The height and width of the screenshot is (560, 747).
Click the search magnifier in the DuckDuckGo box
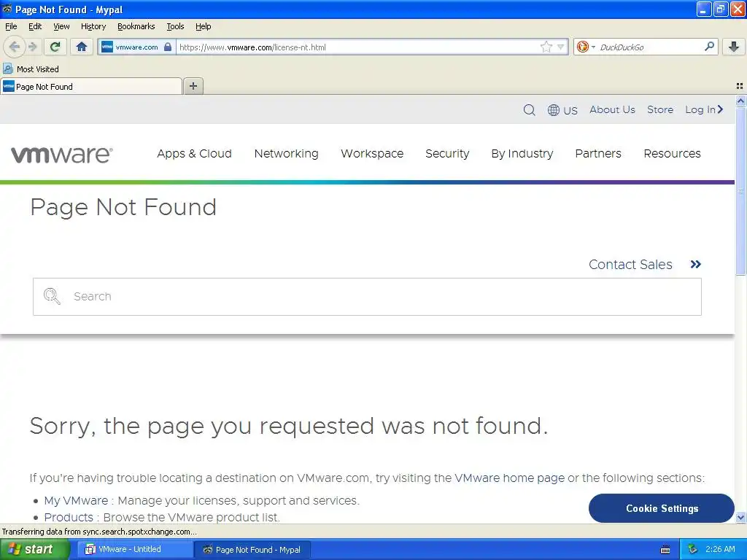[x=709, y=46]
